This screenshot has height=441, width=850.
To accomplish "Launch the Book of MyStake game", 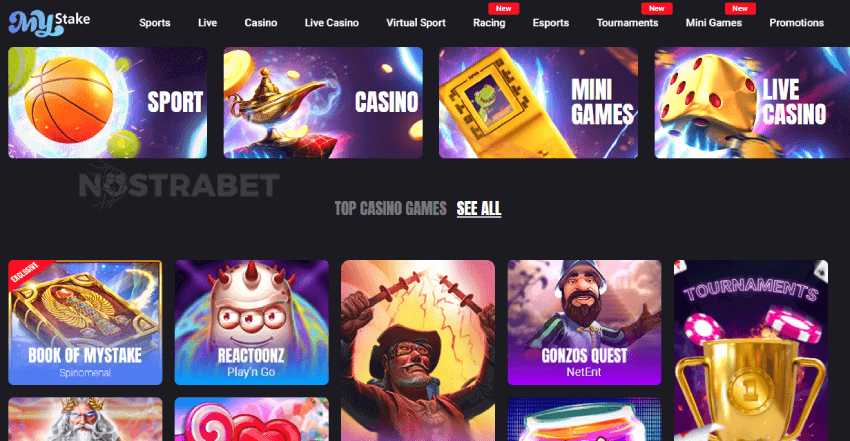I will tap(85, 322).
